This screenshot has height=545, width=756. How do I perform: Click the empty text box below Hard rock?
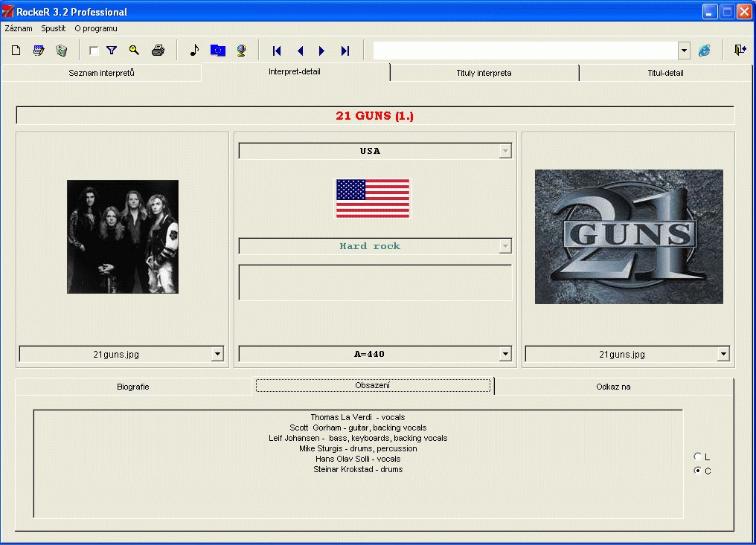[x=375, y=283]
